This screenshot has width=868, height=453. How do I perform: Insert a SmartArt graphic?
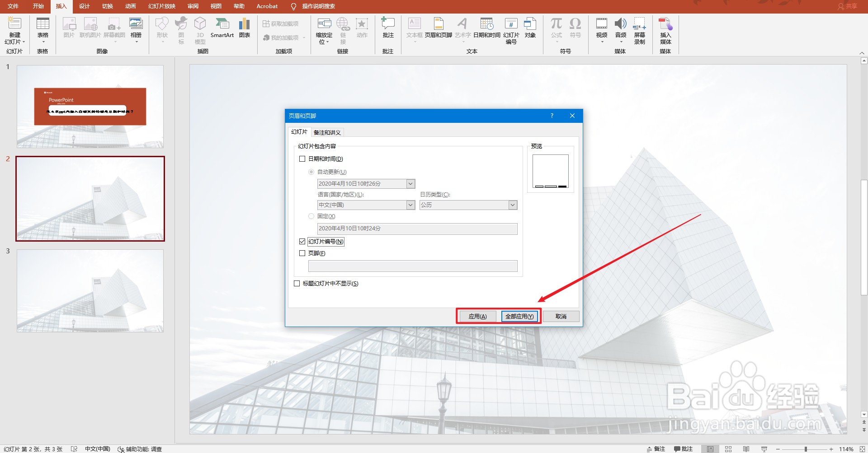tap(222, 28)
